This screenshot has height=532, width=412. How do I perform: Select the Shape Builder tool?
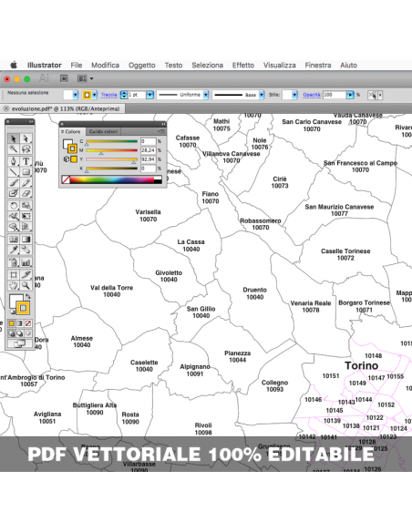[14, 226]
